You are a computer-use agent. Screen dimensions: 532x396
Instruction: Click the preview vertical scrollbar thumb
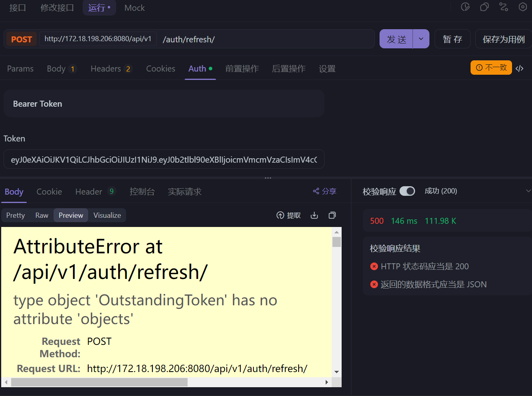337,242
